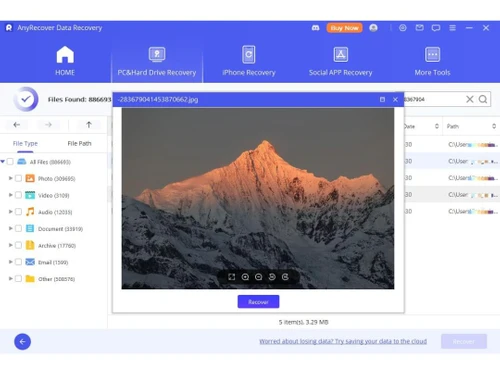The width and height of the screenshot is (500, 375).
Task: Click into the search input field
Action: click(x=433, y=99)
